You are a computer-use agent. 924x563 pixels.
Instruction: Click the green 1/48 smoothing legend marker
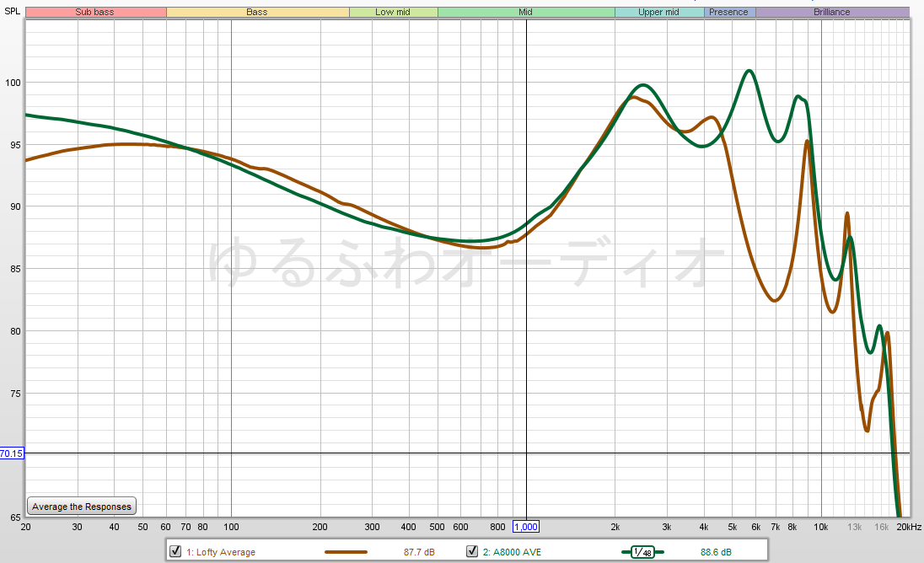(x=642, y=552)
